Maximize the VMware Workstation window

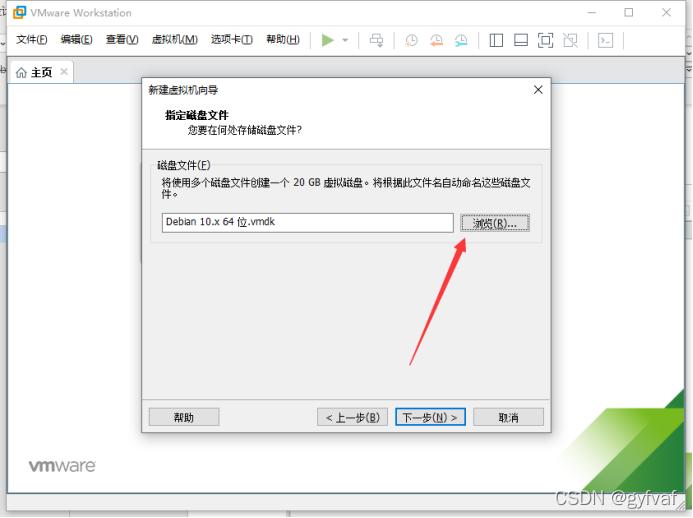coord(628,13)
